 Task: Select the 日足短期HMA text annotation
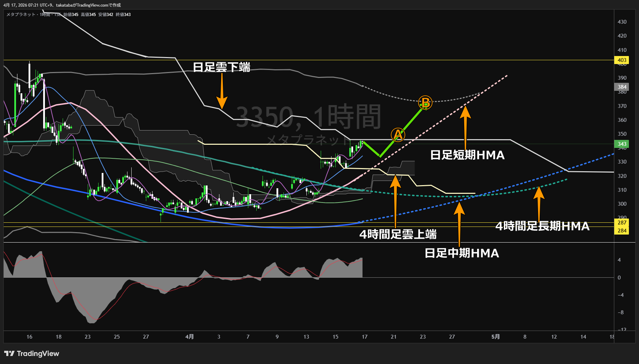467,155
